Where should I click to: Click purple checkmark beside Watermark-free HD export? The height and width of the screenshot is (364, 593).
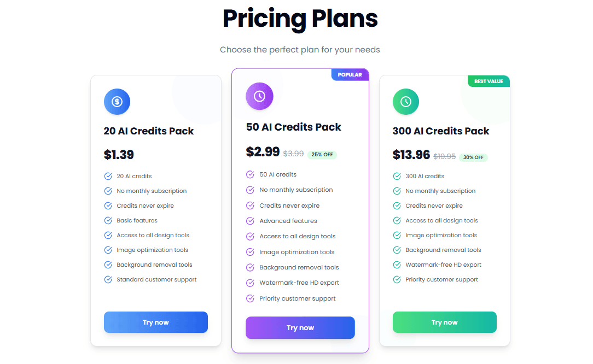coord(250,283)
